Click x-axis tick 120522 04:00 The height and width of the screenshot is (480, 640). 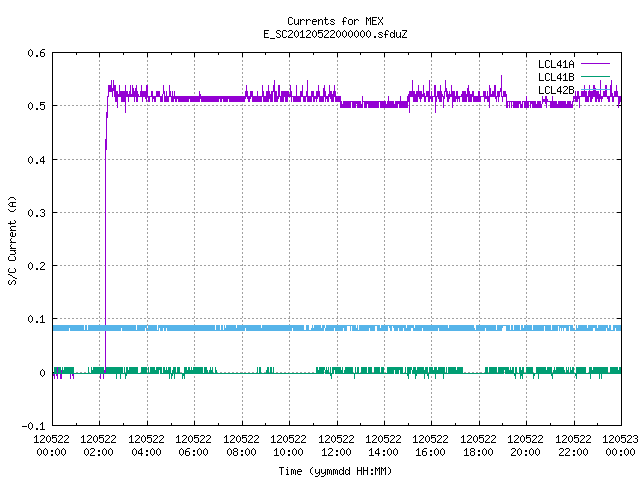[146, 445]
